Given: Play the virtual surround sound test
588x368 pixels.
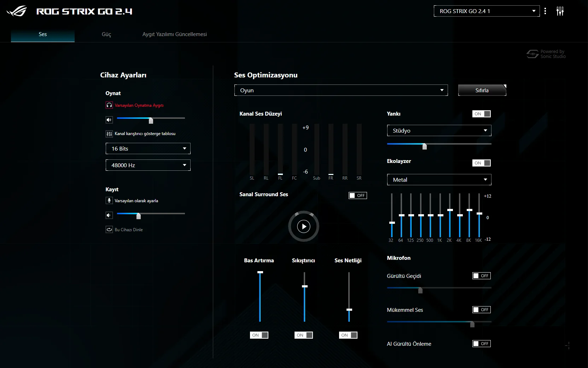Looking at the screenshot, I should tap(304, 226).
